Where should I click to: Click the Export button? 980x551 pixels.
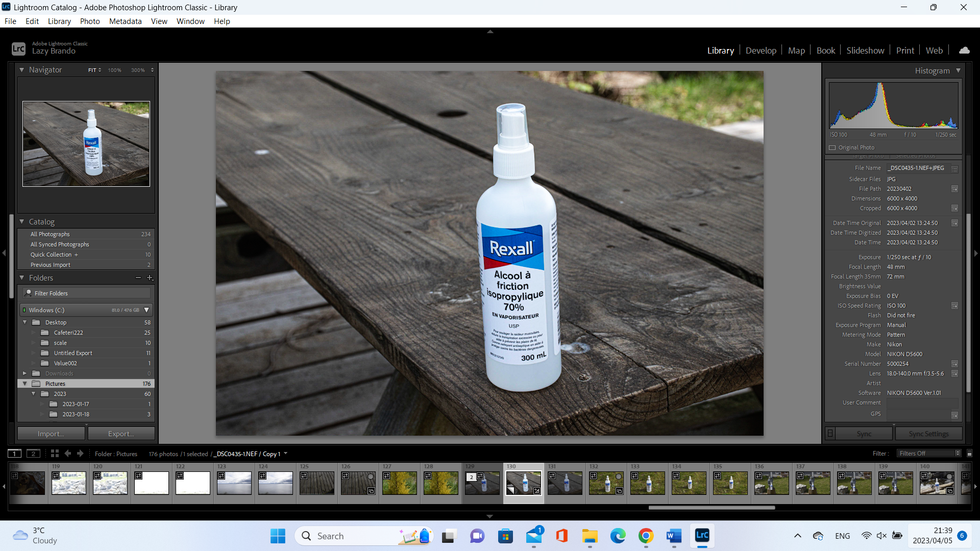(121, 434)
